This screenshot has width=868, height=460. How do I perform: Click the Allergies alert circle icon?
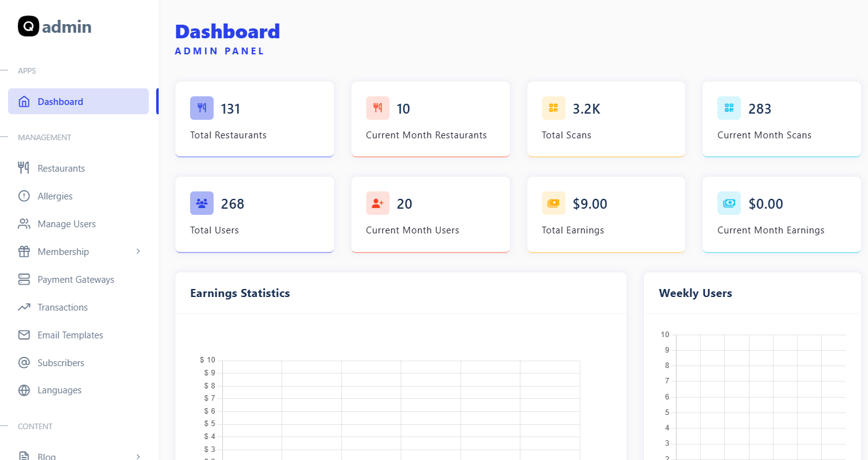(x=24, y=196)
